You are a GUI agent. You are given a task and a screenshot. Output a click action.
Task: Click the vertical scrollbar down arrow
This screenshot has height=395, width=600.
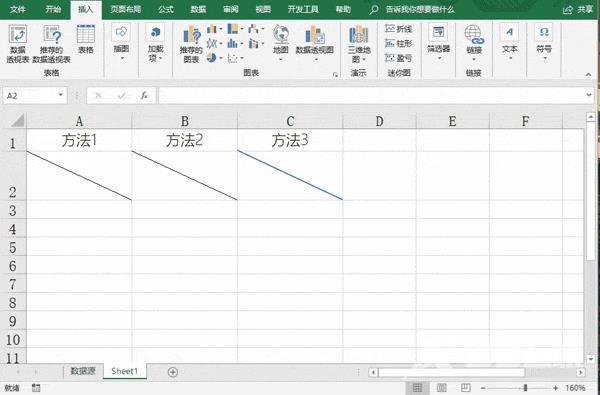[x=591, y=359]
